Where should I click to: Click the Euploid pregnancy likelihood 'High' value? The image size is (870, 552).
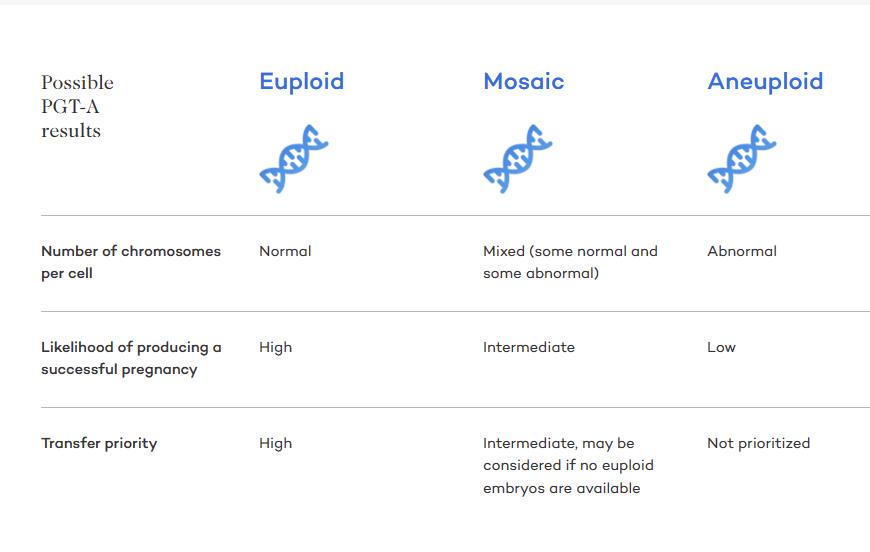point(275,347)
